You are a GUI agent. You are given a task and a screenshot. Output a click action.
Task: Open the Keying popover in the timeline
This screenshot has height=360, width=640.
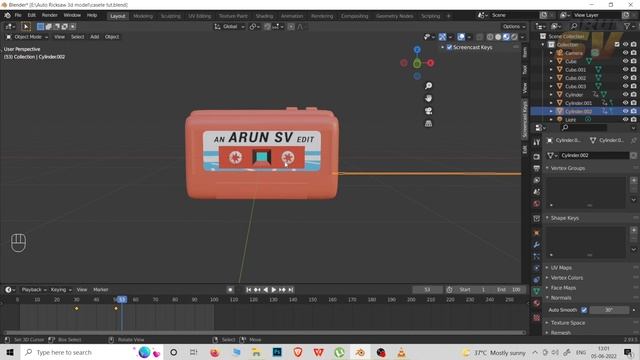click(x=61, y=290)
